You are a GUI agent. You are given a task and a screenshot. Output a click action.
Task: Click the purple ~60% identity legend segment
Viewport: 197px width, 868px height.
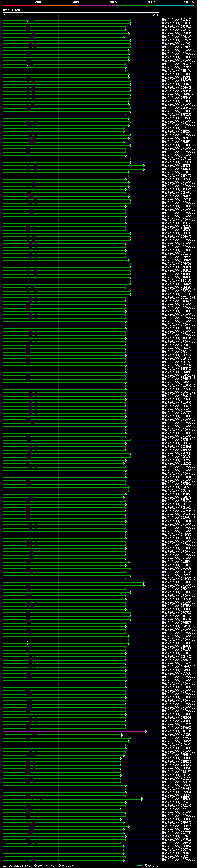99,6
